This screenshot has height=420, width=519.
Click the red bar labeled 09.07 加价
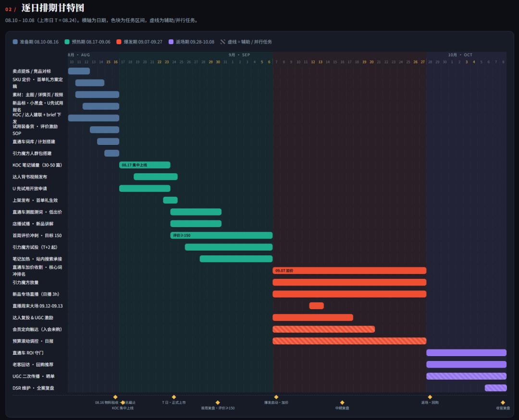click(349, 271)
